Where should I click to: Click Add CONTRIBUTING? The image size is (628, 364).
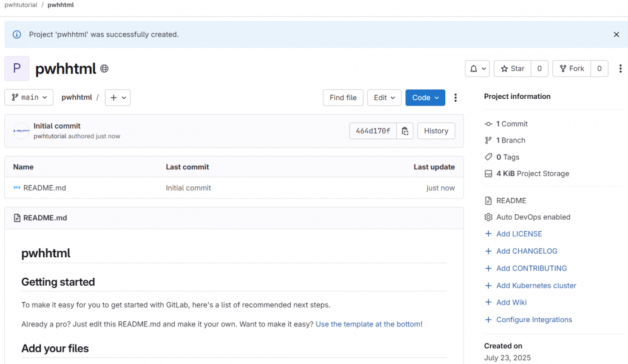pos(532,268)
